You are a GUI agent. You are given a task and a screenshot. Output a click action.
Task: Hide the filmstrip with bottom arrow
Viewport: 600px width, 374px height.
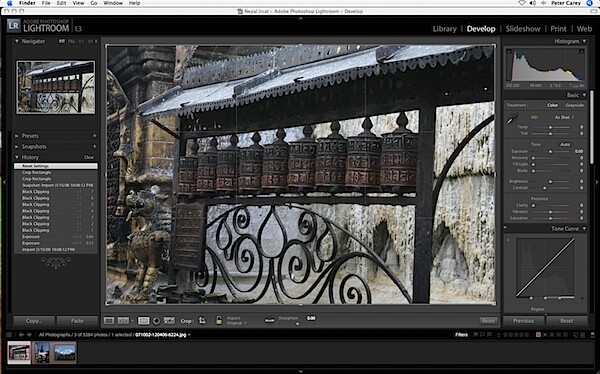pyautogui.click(x=300, y=371)
